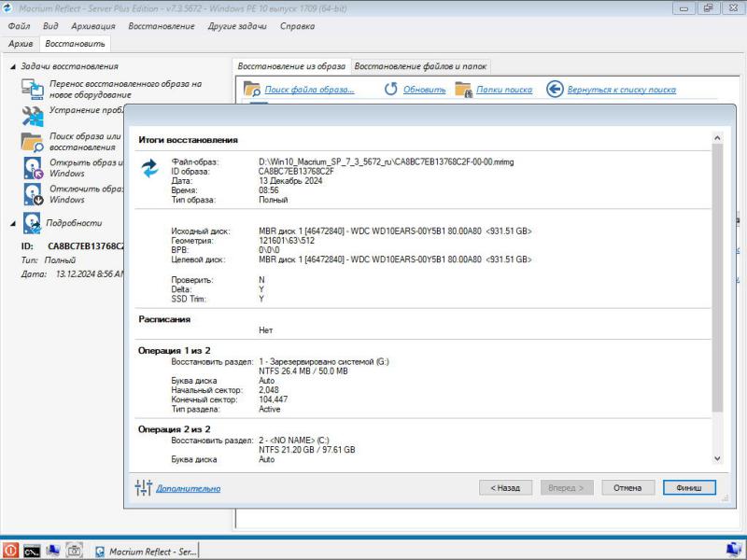The image size is (747, 560).
Task: Click Перенос восстановленного образа на новое оборудование
Action: click(x=125, y=89)
